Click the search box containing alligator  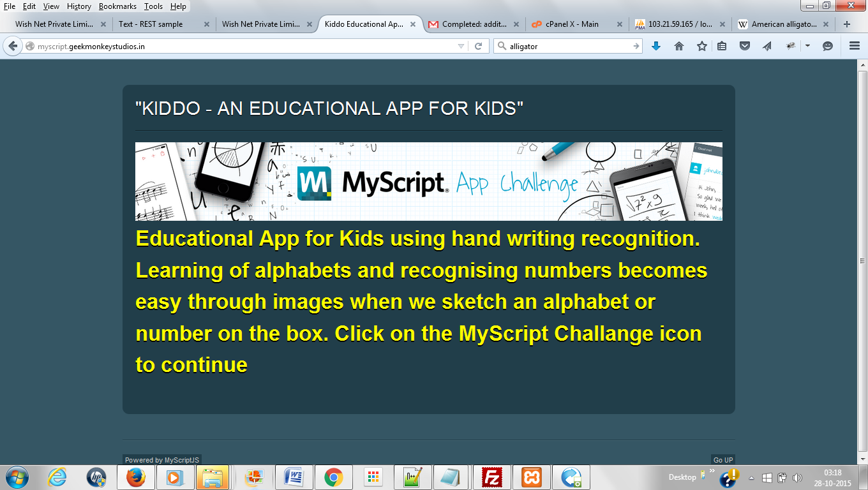[x=568, y=46]
